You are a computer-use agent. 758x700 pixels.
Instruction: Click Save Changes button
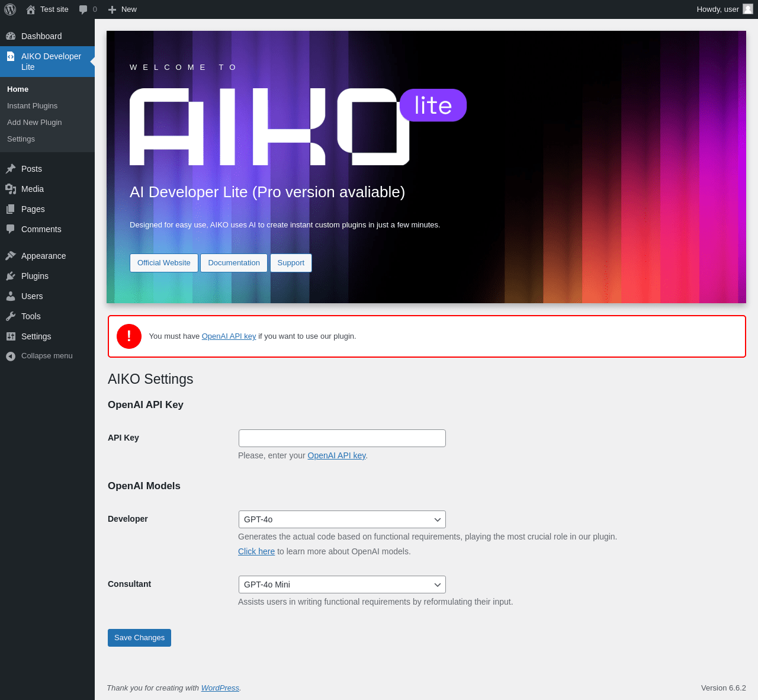(x=139, y=638)
